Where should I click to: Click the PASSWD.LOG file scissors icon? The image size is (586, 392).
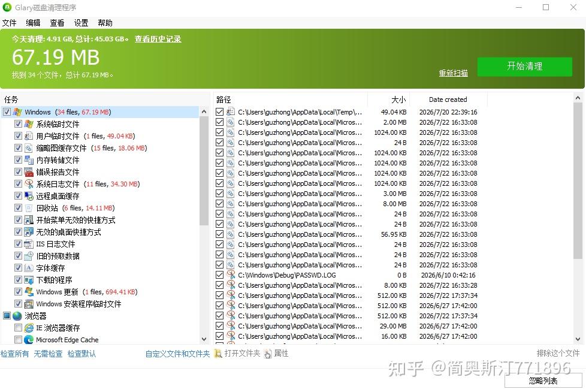coord(231,275)
